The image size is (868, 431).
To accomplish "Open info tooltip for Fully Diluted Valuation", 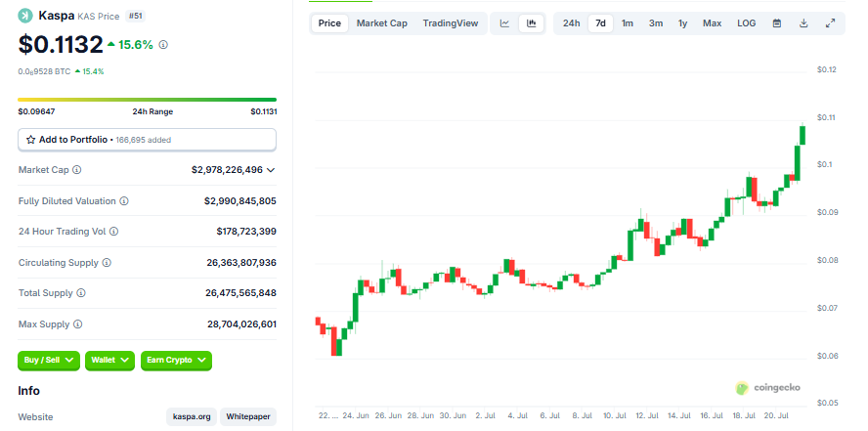I will [x=124, y=201].
